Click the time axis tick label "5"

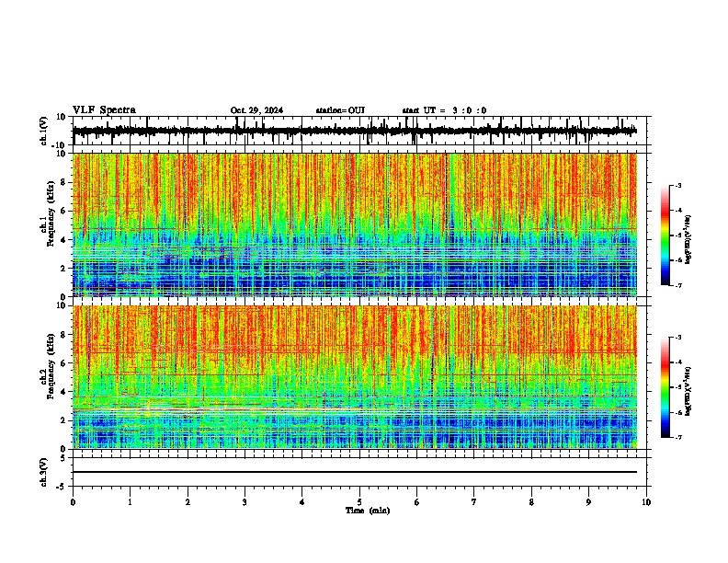click(x=359, y=502)
